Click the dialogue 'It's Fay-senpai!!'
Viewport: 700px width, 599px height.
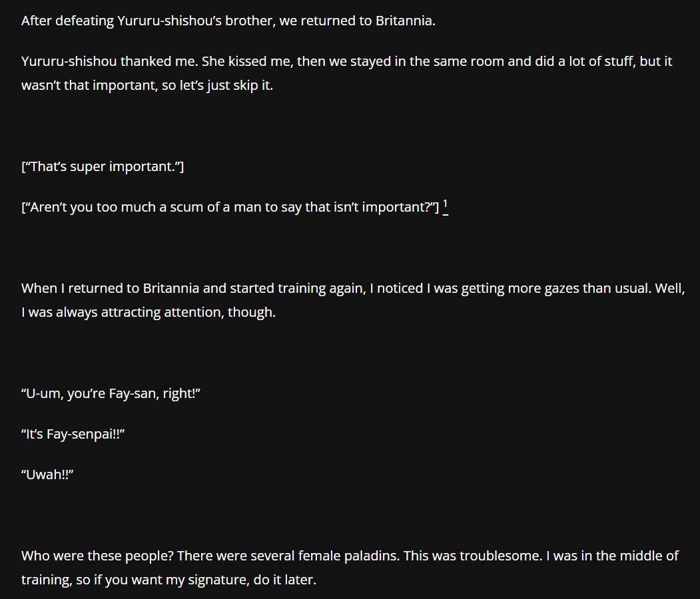pyautogui.click(x=73, y=434)
